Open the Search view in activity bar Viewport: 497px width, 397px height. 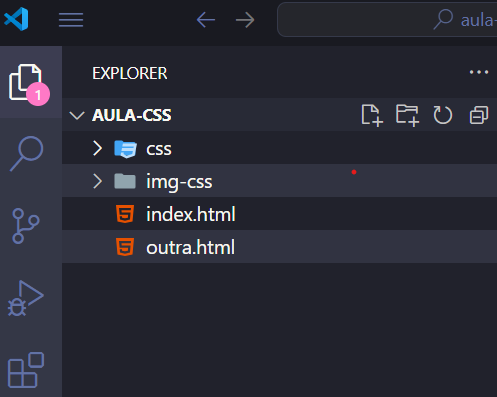click(27, 154)
